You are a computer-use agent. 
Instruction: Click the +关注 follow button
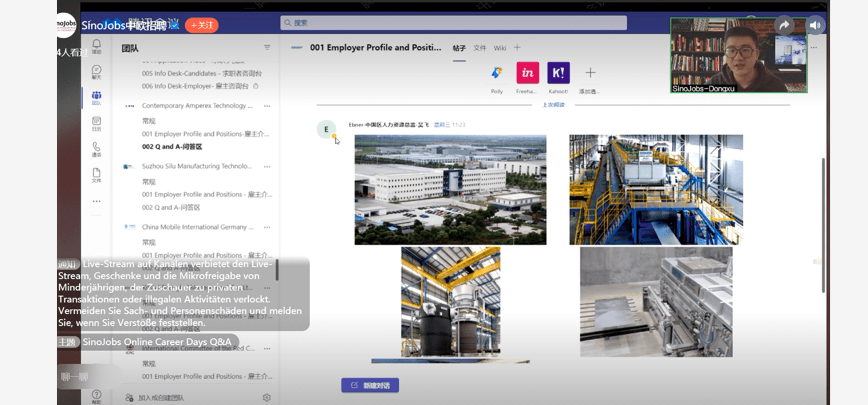coord(201,25)
